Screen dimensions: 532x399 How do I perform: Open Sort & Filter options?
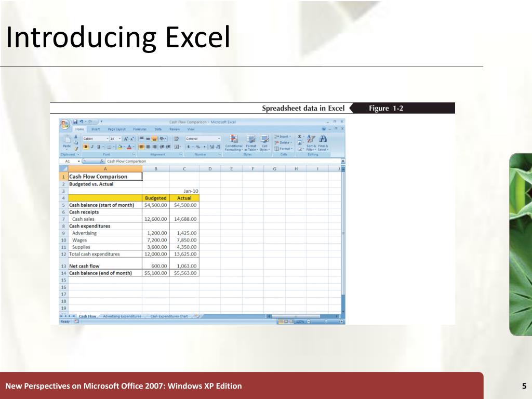tap(311, 143)
